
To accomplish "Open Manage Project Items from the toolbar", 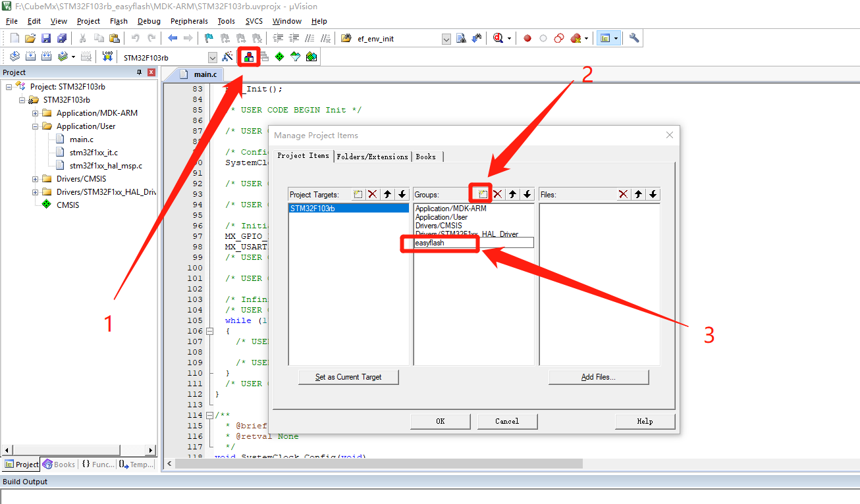I will coord(248,56).
